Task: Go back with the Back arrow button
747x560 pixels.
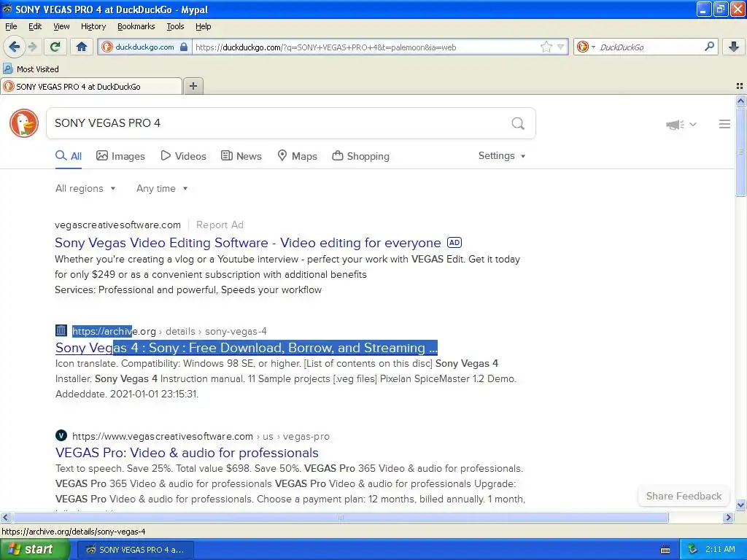Action: point(13,47)
